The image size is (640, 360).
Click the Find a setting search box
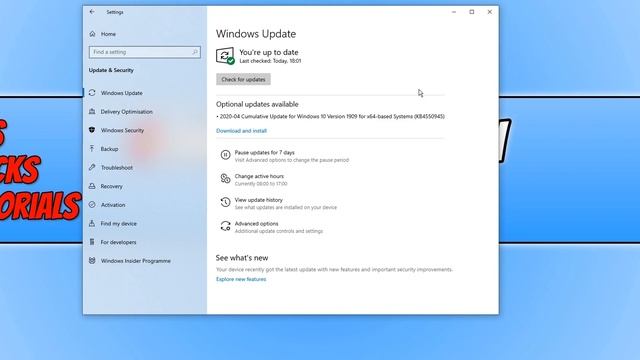point(144,52)
